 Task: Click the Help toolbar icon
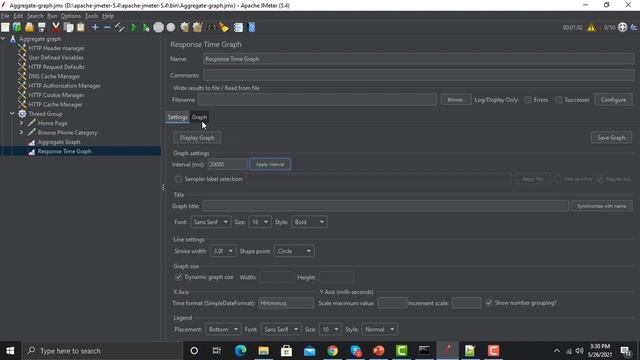click(251, 27)
